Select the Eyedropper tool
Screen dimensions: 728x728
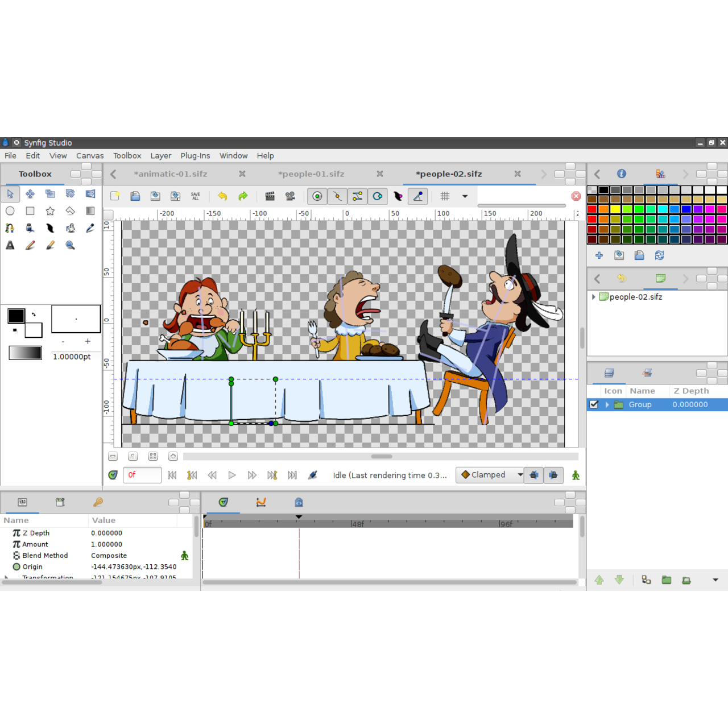pyautogui.click(x=90, y=227)
